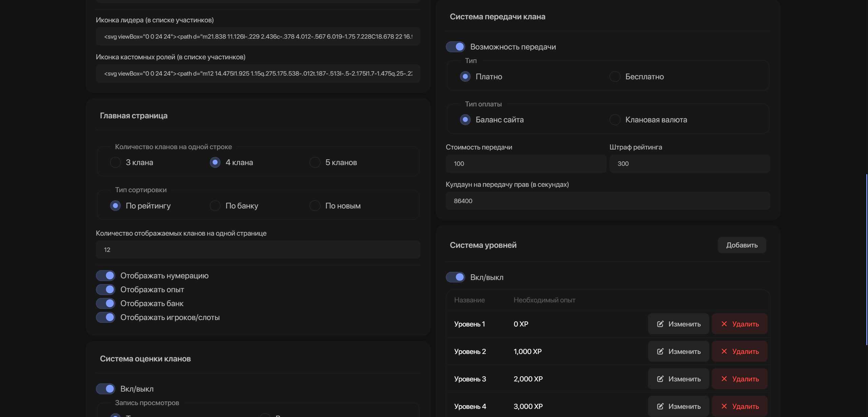Click the Система уровней heading
The height and width of the screenshot is (417, 868).
[x=483, y=245]
